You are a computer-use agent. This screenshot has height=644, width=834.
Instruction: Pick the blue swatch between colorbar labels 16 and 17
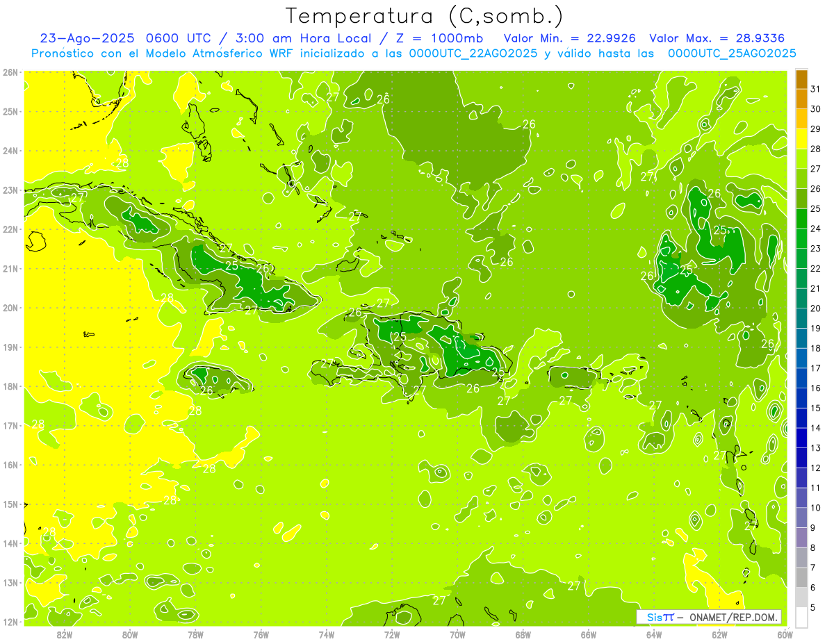pyautogui.click(x=801, y=378)
